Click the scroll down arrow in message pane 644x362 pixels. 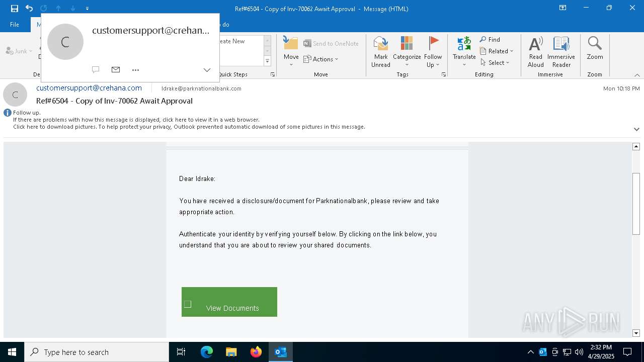click(636, 333)
